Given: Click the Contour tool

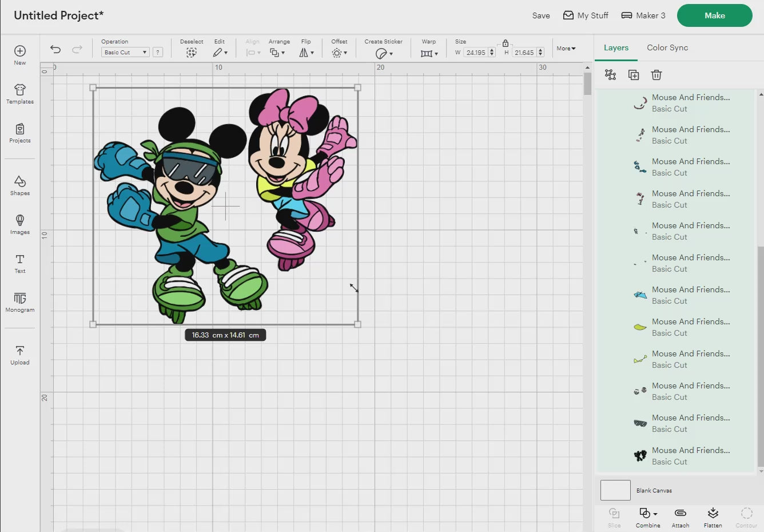Looking at the screenshot, I should click(746, 517).
